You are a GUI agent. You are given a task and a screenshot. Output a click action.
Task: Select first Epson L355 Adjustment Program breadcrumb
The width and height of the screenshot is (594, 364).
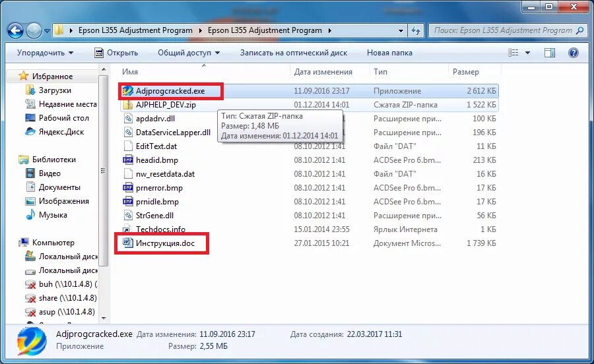pos(135,30)
